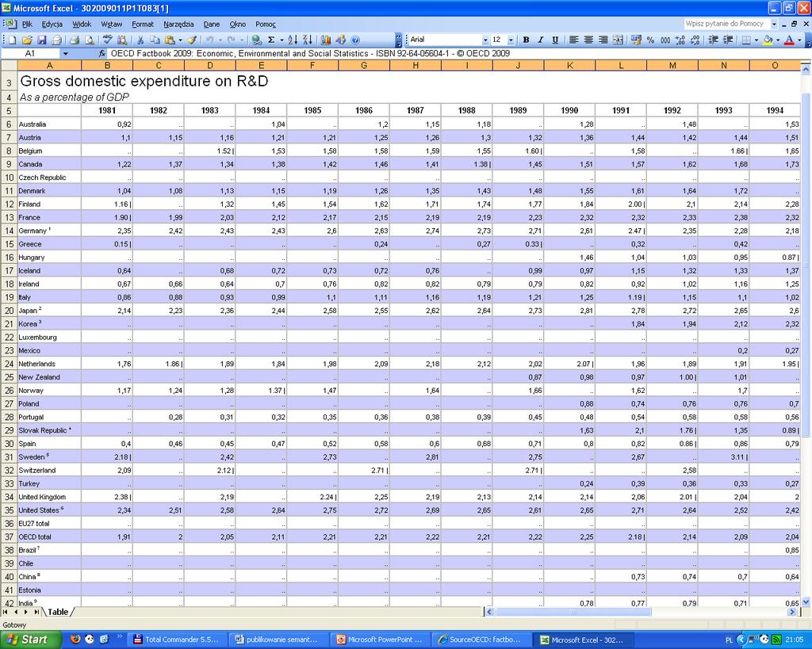
Task: Open the Widok menu
Action: [82, 24]
